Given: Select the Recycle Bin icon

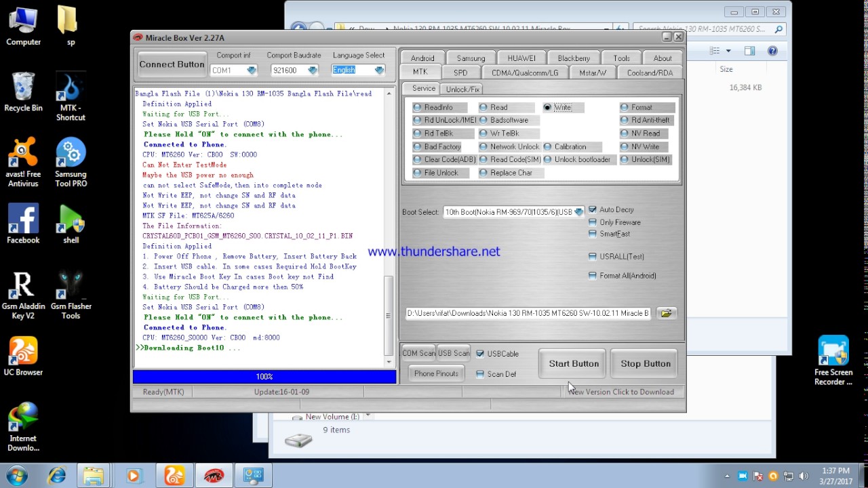Looking at the screenshot, I should click(23, 92).
